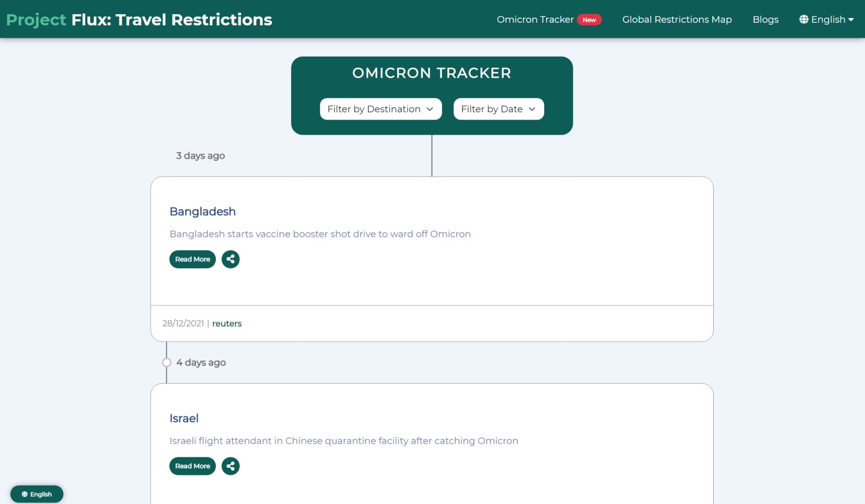Viewport: 865px width, 504px height.
Task: Click Read More on Bangladesh article
Action: click(192, 259)
